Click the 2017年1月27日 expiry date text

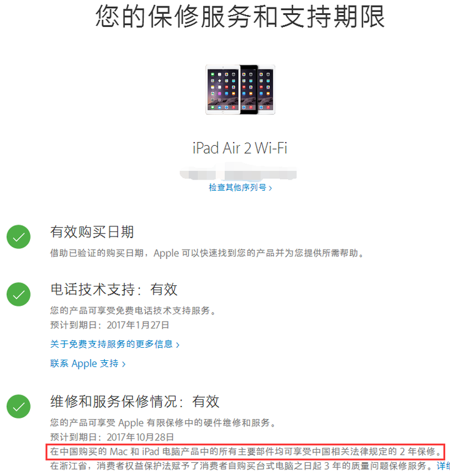(x=137, y=325)
